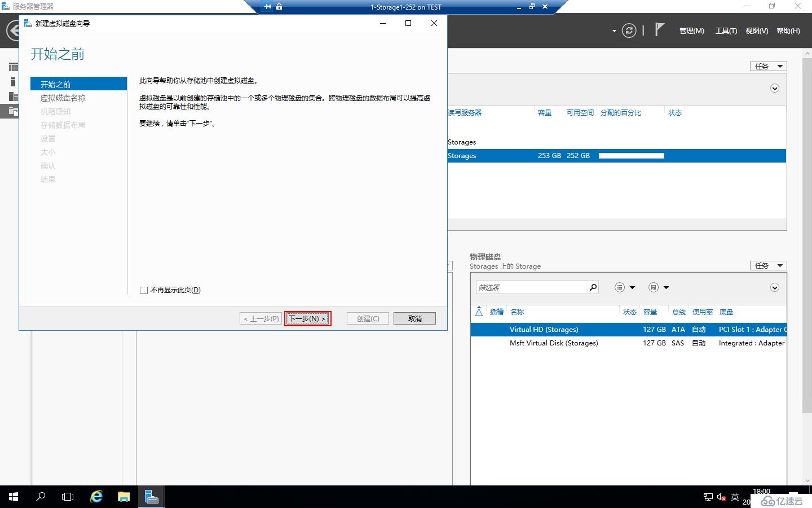Open the 管理(M) menu in Server Manager
The width and height of the screenshot is (812, 508).
(691, 30)
